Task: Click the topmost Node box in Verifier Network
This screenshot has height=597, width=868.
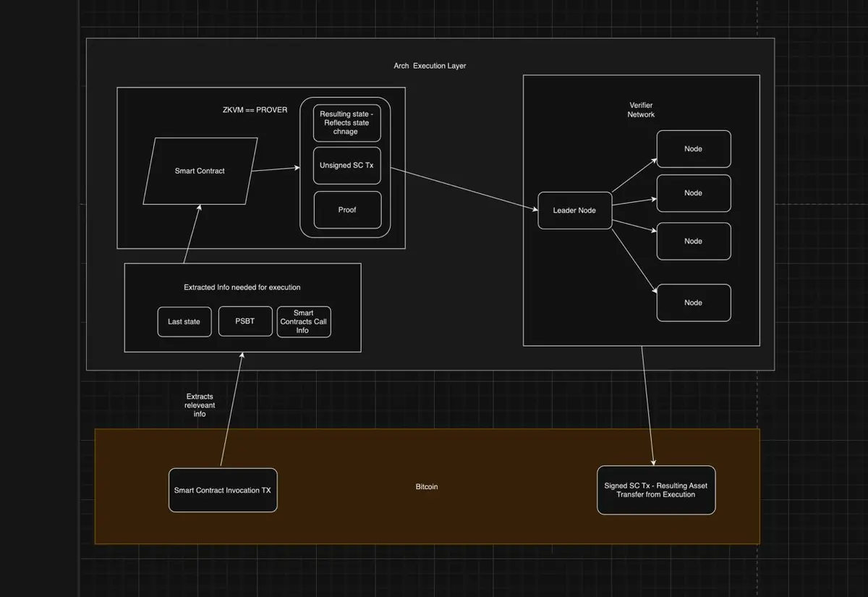Action: click(x=693, y=149)
